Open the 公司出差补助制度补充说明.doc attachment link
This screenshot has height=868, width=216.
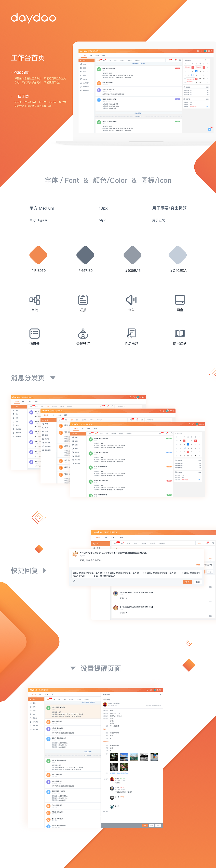point(119,773)
